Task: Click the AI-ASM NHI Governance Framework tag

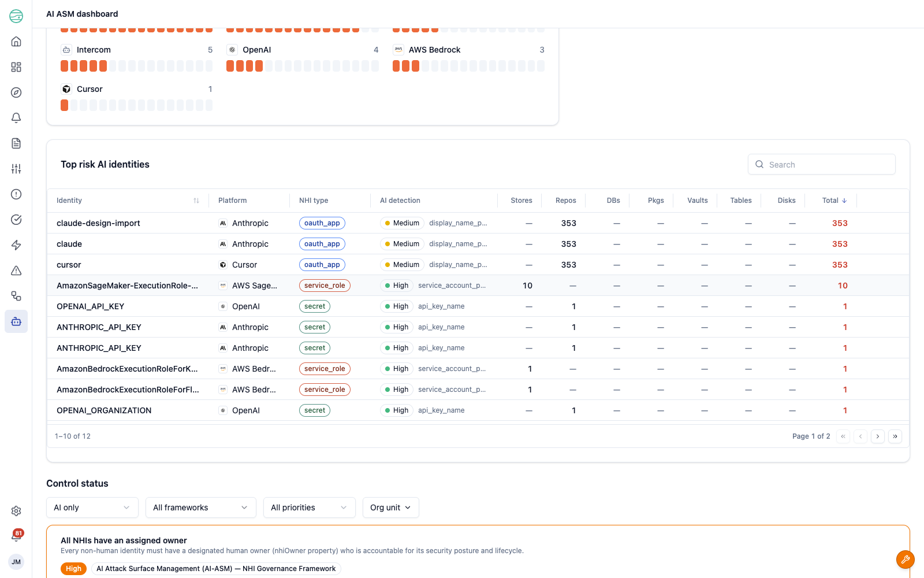Action: coord(216,569)
